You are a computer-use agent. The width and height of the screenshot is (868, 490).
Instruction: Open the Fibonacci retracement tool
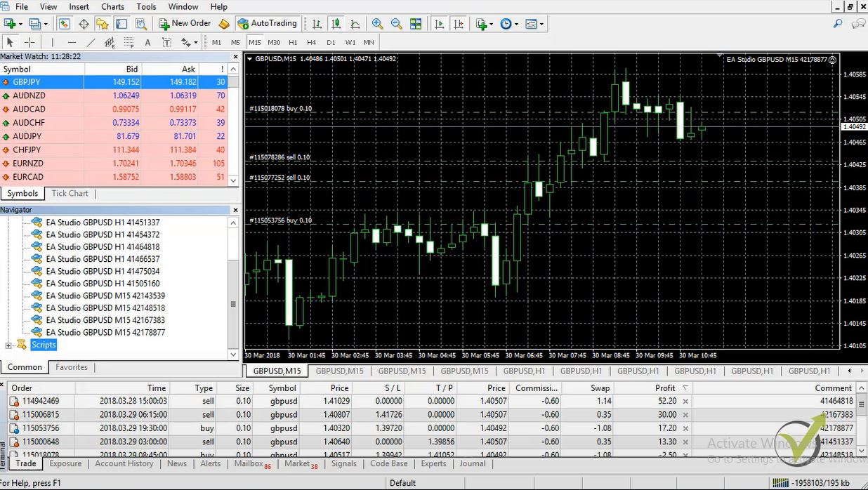(129, 42)
